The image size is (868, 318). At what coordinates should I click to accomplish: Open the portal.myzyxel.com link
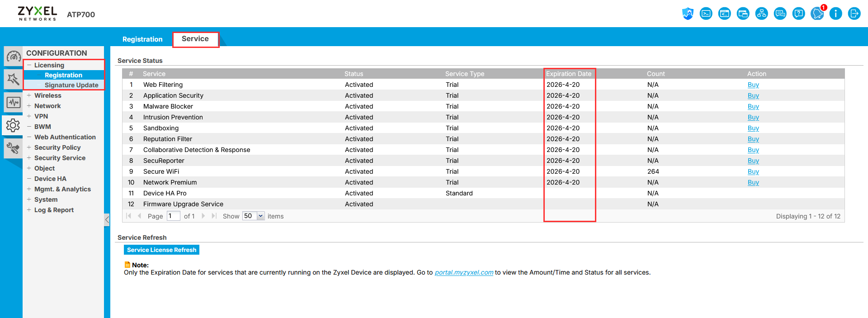464,272
